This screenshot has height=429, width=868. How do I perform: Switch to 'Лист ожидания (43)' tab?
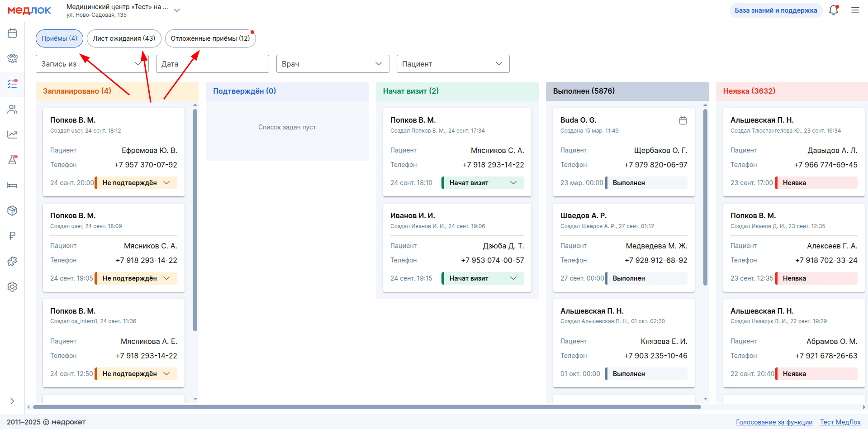tap(124, 38)
